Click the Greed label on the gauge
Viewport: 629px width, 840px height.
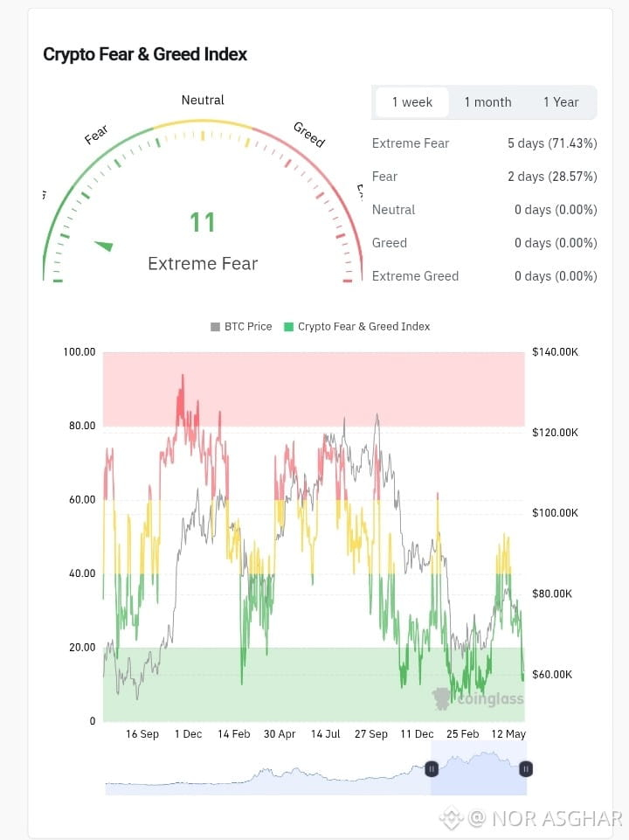click(x=309, y=135)
